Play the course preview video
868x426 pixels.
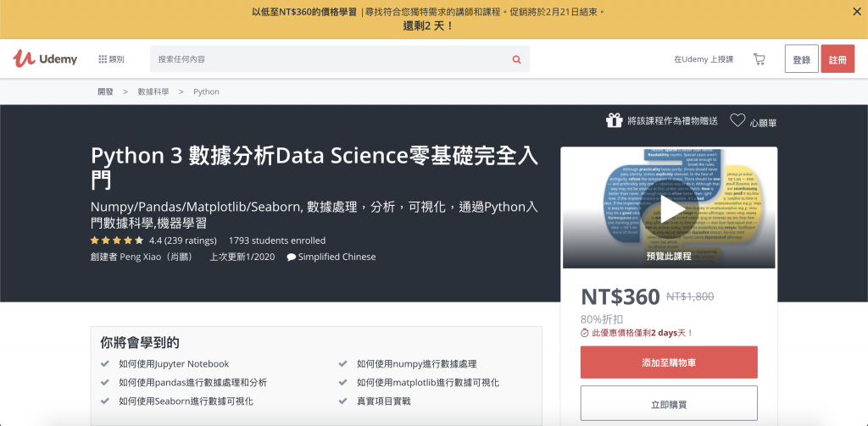tap(669, 208)
